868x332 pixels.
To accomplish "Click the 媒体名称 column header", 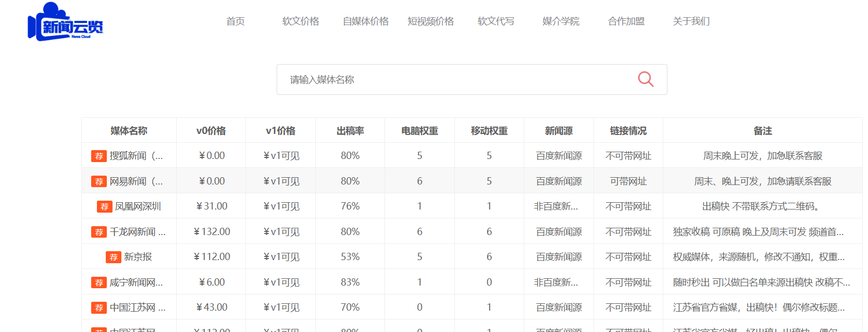I will pyautogui.click(x=129, y=131).
